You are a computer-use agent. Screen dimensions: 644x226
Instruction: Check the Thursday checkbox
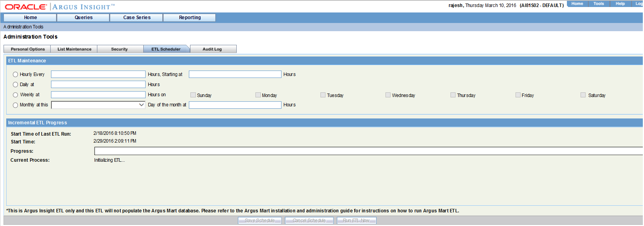coord(453,95)
